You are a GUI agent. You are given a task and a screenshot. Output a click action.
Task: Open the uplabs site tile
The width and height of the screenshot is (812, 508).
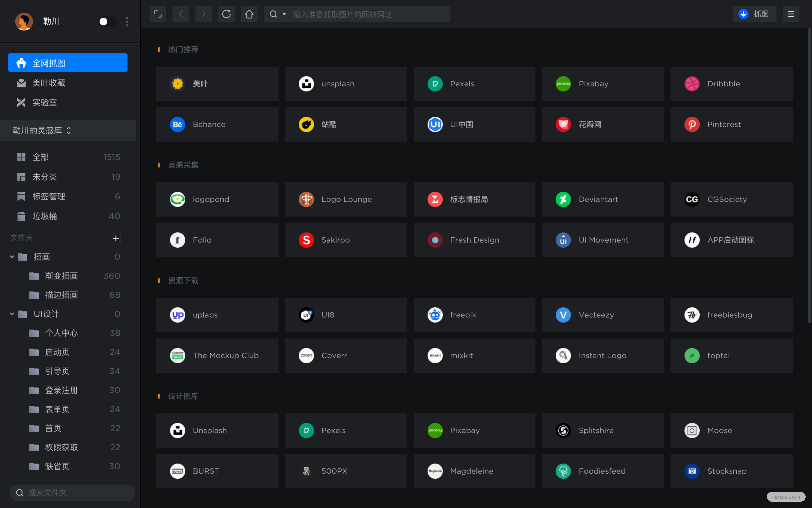(217, 315)
